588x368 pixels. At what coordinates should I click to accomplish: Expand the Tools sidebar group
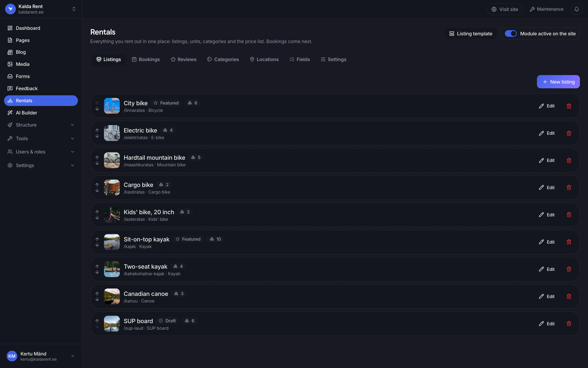pyautogui.click(x=41, y=139)
